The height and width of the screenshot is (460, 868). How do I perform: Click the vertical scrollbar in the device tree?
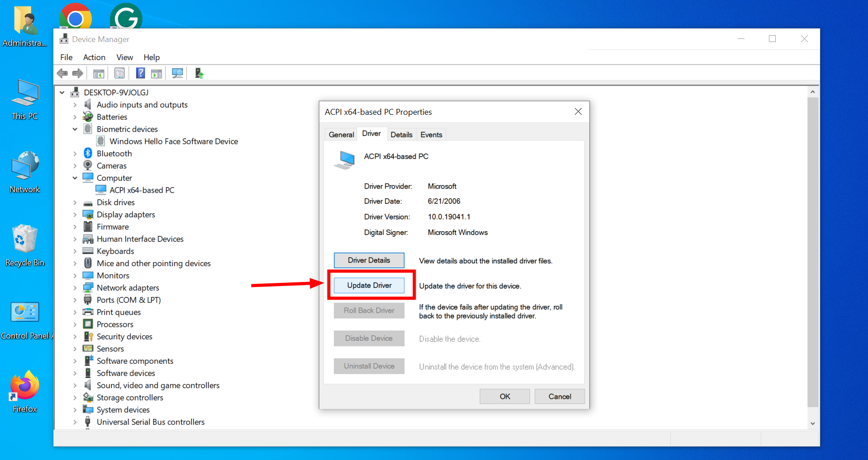click(812, 258)
